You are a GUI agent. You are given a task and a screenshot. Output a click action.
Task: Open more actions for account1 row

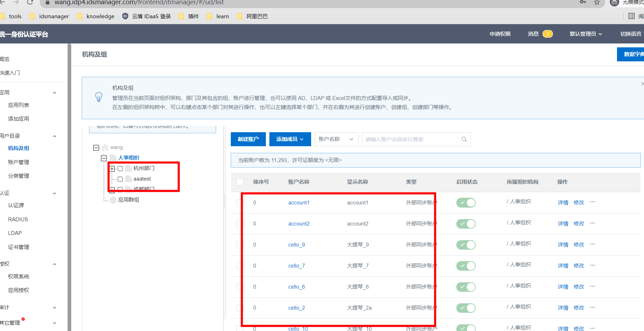(592, 202)
